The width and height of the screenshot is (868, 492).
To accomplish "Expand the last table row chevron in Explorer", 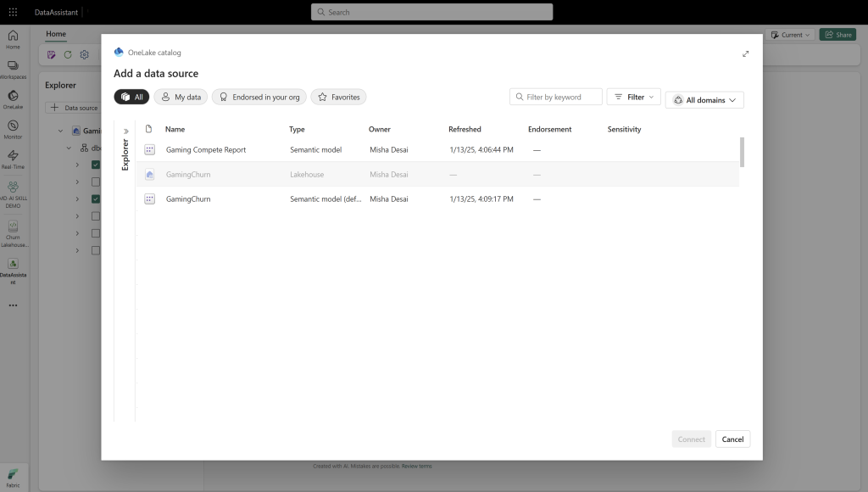I will pyautogui.click(x=77, y=250).
